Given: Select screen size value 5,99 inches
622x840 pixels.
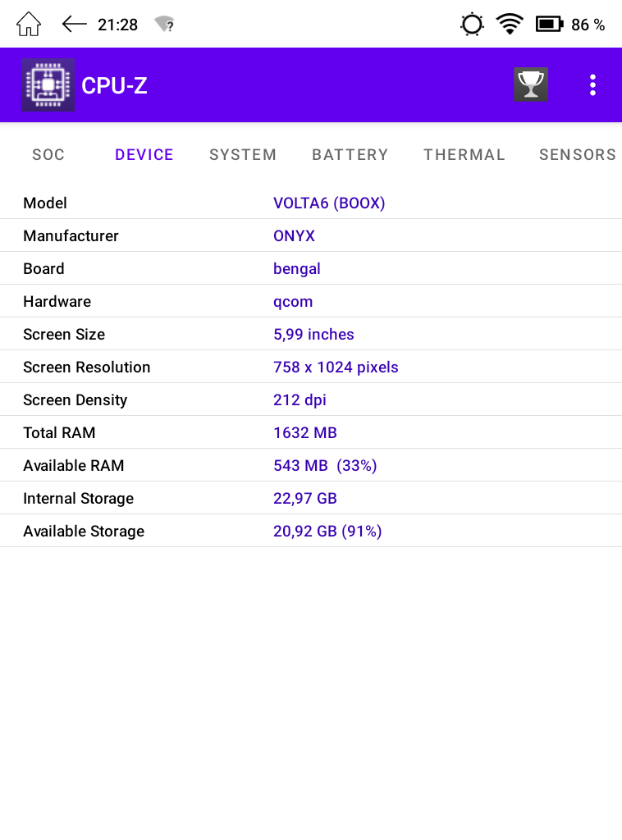Looking at the screenshot, I should (313, 335).
